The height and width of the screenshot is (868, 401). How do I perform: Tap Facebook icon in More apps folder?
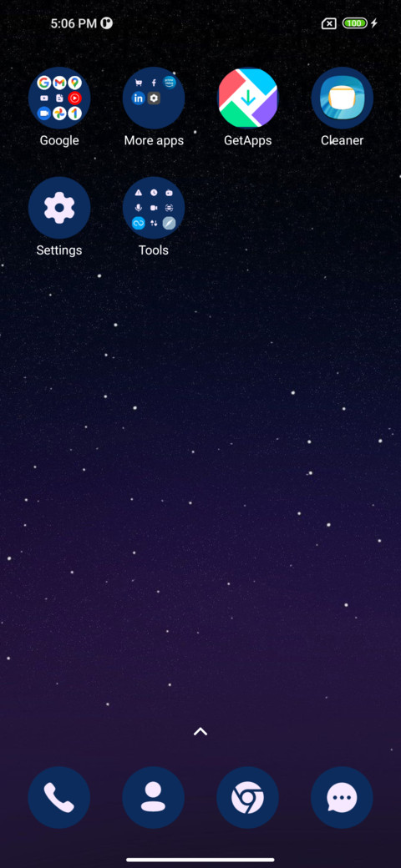[154, 83]
